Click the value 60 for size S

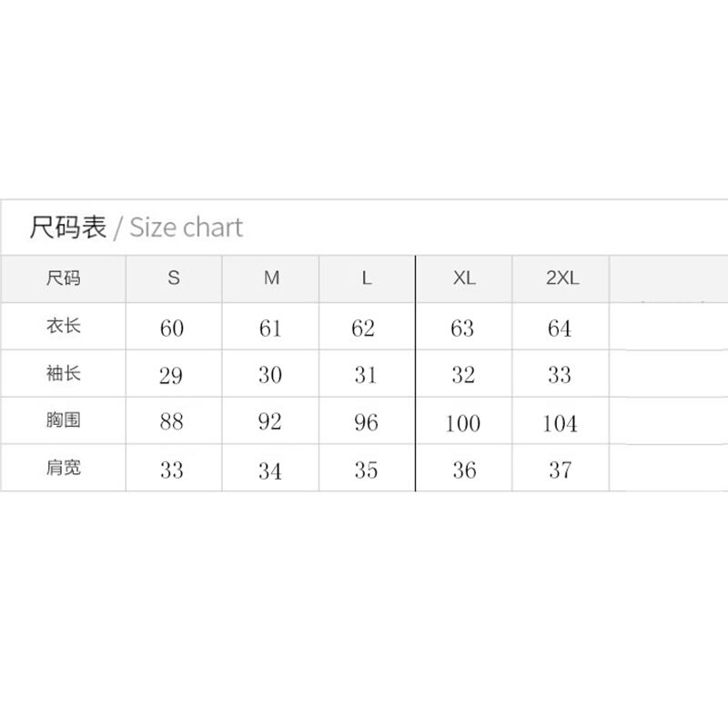(172, 329)
